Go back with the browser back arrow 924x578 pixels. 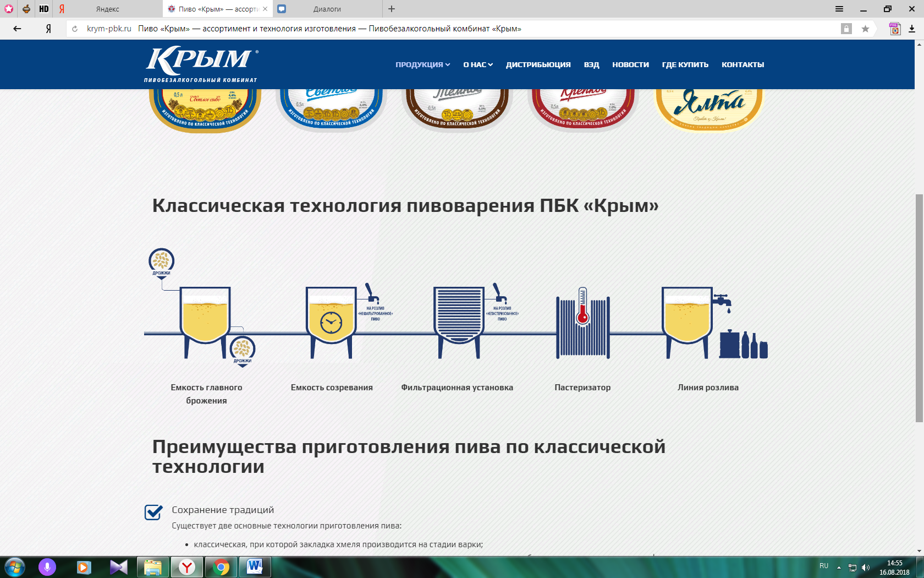[x=17, y=29]
